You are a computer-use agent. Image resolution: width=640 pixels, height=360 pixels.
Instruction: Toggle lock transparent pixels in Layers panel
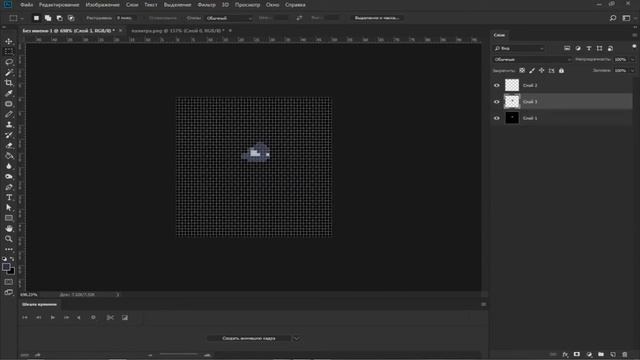click(522, 71)
